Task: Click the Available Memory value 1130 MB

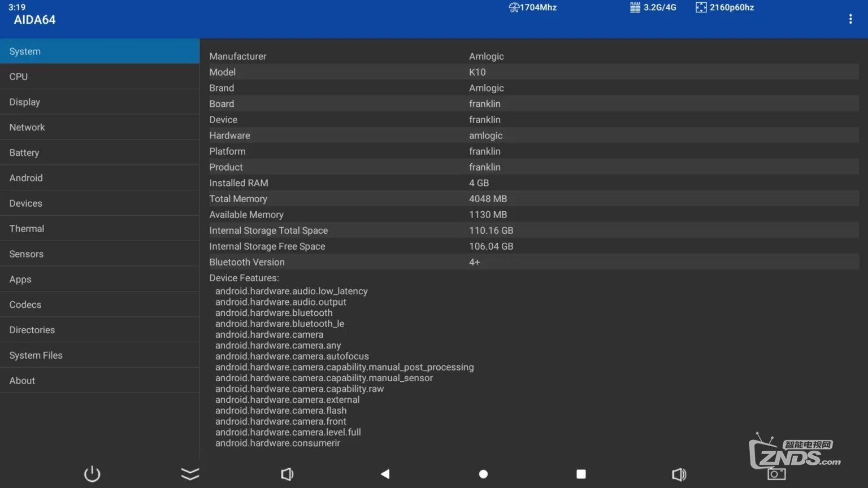Action: [488, 215]
